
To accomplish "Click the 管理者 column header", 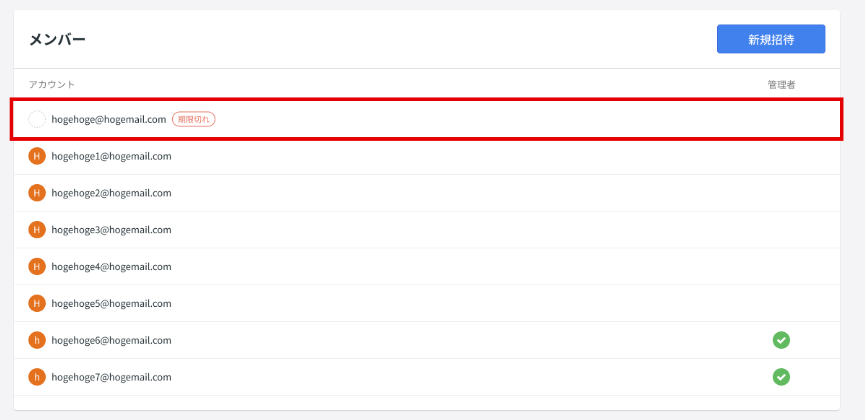I will pos(781,84).
